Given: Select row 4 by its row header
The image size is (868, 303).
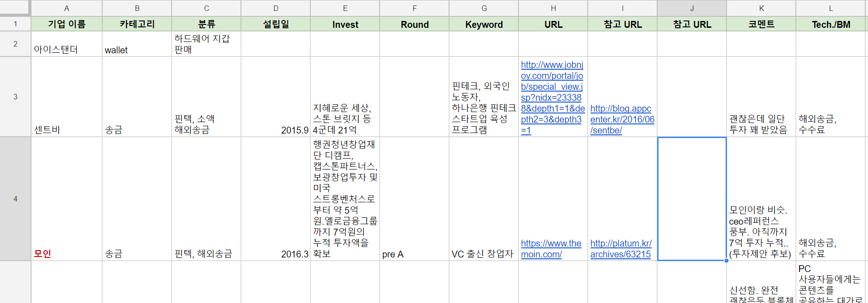Looking at the screenshot, I should [x=16, y=199].
